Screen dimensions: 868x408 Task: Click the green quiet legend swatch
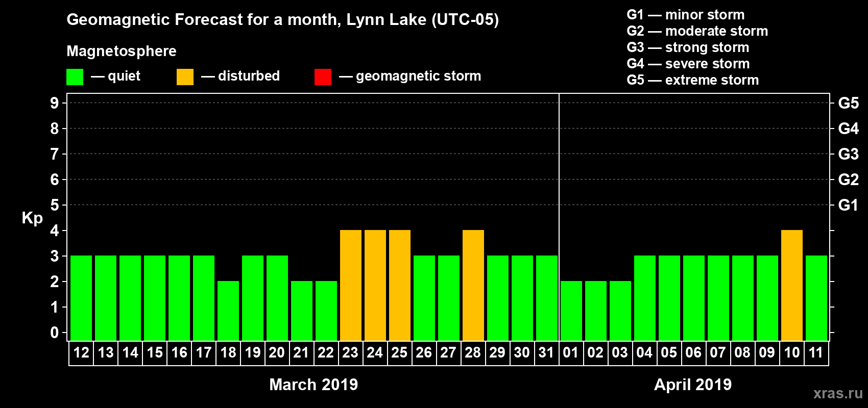(75, 77)
